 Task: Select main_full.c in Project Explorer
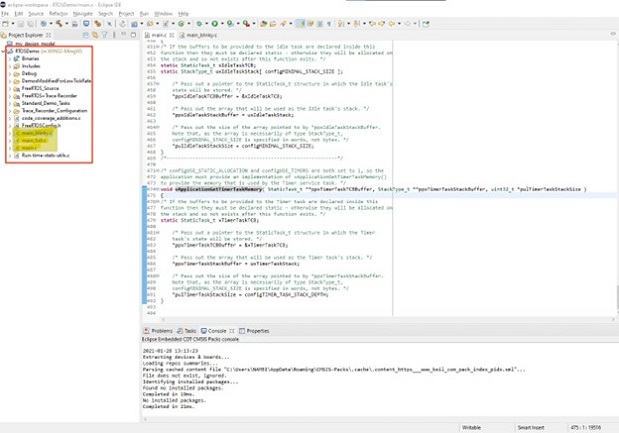coord(34,141)
